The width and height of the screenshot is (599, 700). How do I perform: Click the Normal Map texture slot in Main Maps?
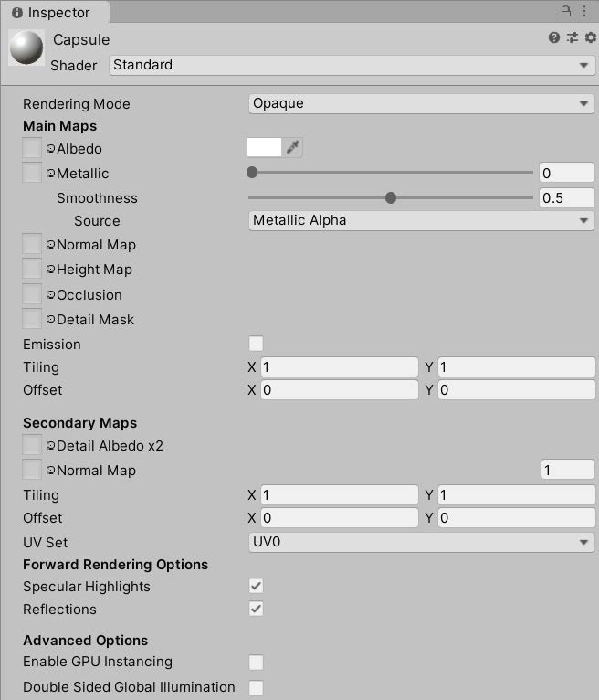tap(32, 244)
